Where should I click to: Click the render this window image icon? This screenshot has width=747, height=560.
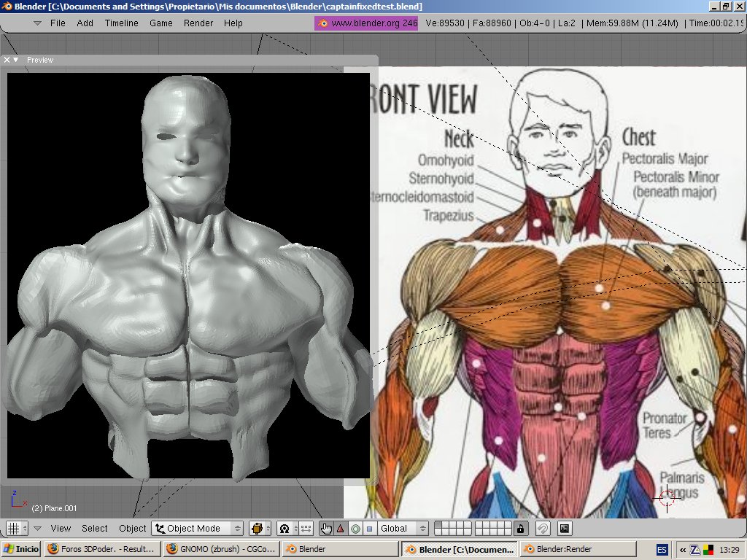click(565, 529)
